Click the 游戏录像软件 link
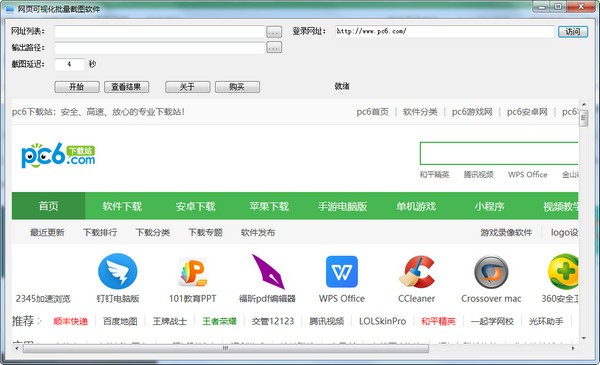 pos(506,232)
